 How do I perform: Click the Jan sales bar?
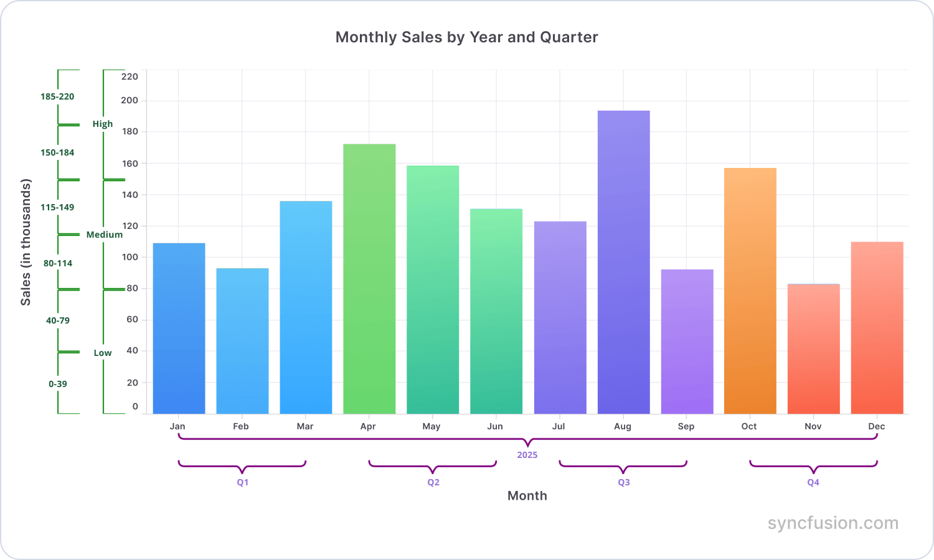[179, 329]
